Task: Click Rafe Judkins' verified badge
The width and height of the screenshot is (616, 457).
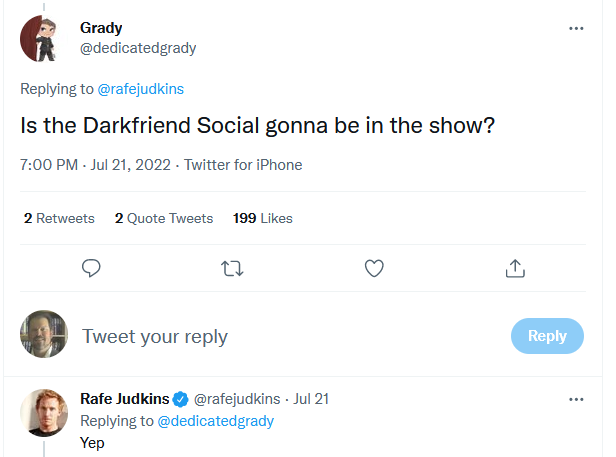Action: [x=180, y=399]
